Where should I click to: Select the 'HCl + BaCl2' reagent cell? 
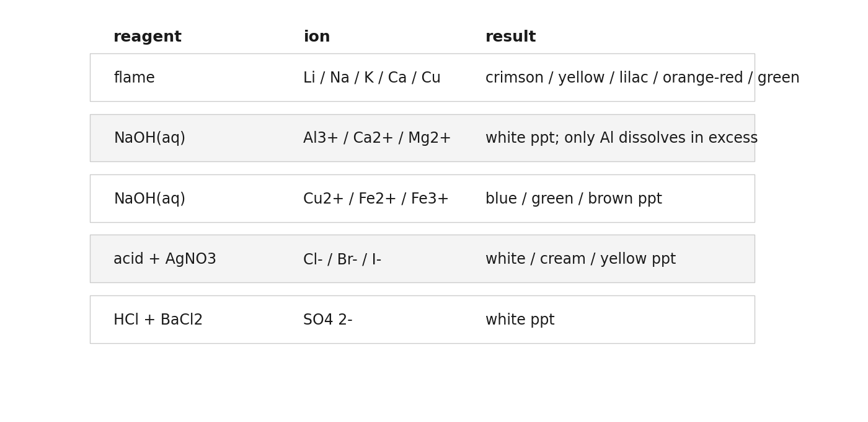coord(158,320)
